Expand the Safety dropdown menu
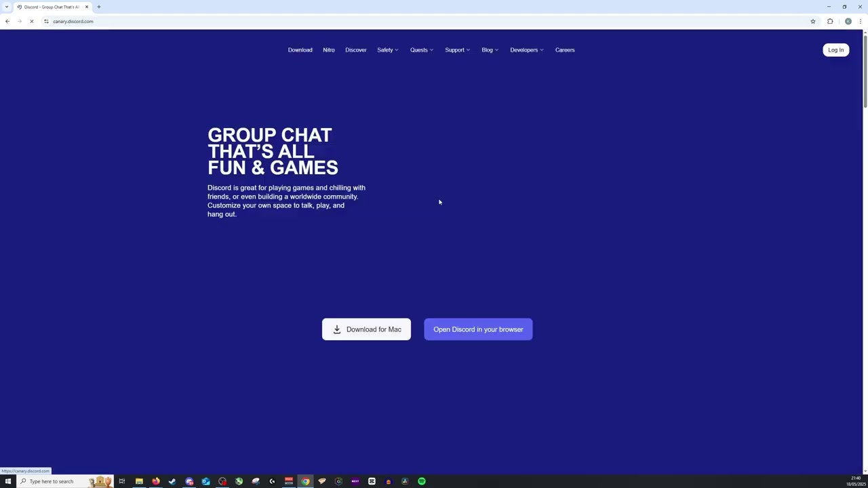This screenshot has width=868, height=488. (387, 49)
